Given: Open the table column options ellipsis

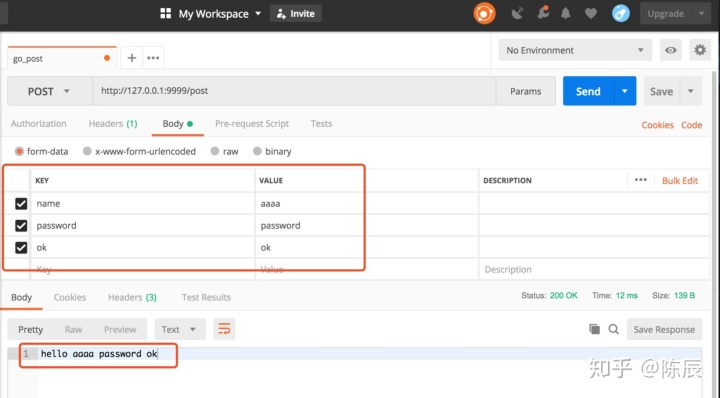Looking at the screenshot, I should (x=641, y=180).
